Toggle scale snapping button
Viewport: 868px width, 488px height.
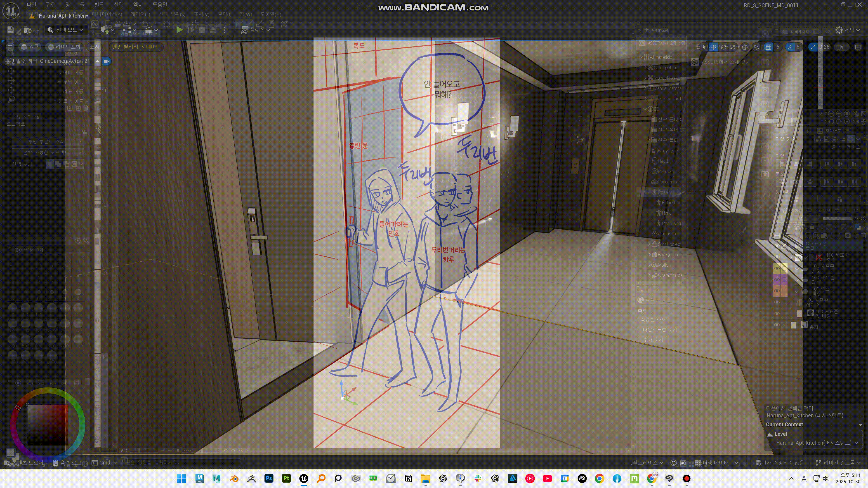pos(813,47)
